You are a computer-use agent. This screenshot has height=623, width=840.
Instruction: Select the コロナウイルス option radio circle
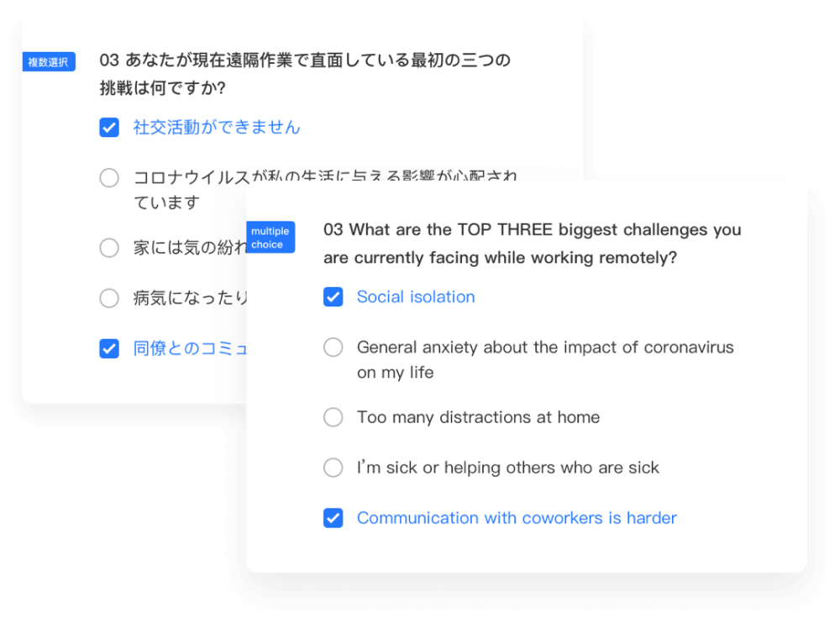109,178
